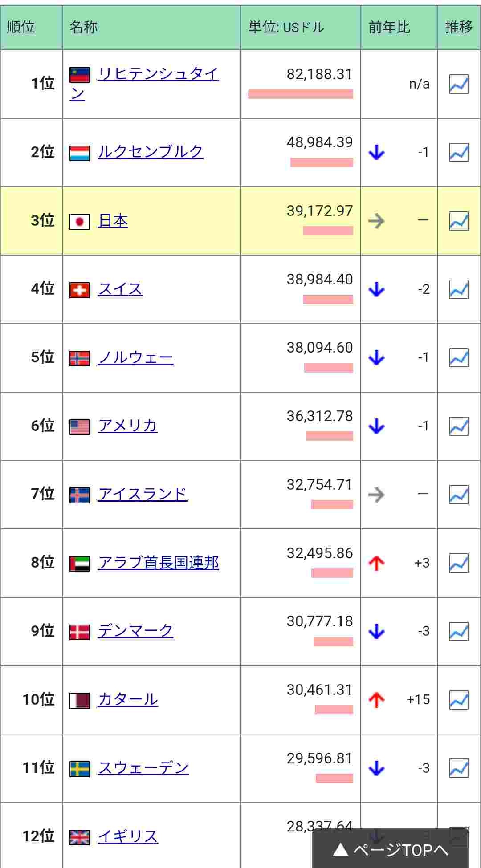Open the イギリス link

click(x=128, y=837)
